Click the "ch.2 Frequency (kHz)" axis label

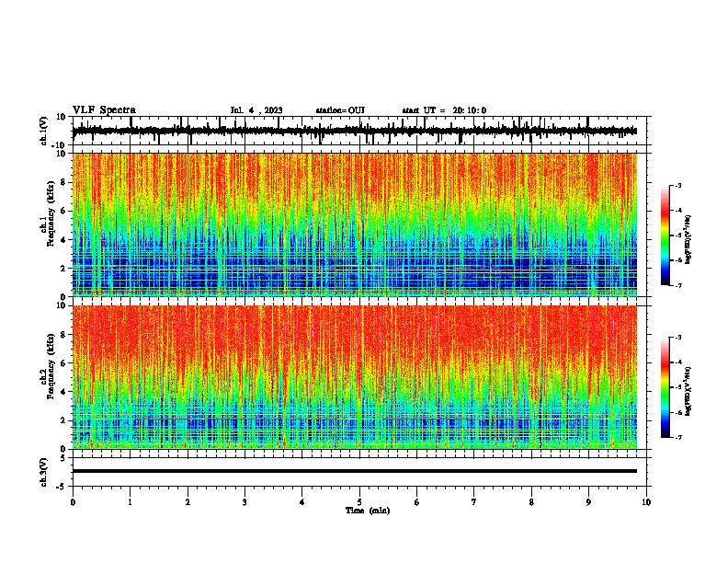pyautogui.click(x=50, y=366)
